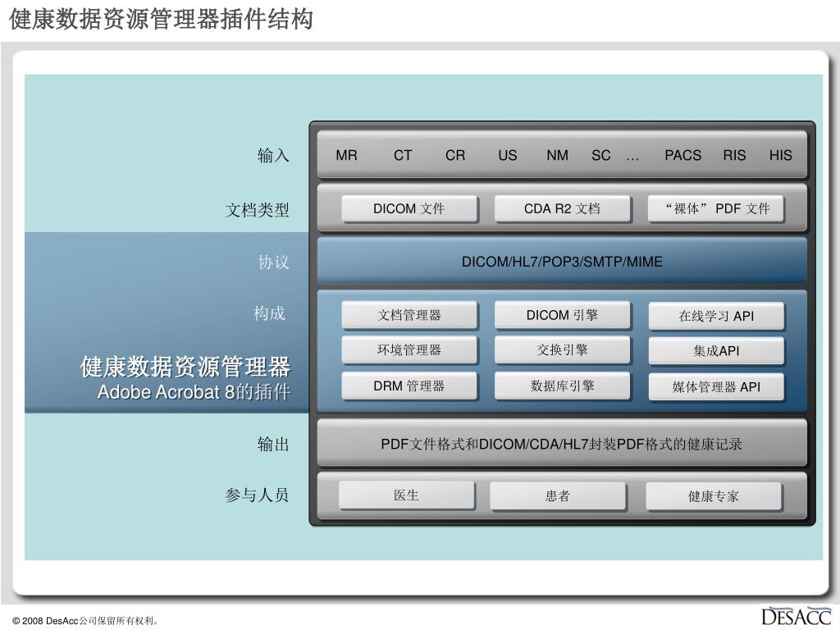Click the DesAcc logo at bottom right
Image resolution: width=840 pixels, height=630 pixels.
796,616
